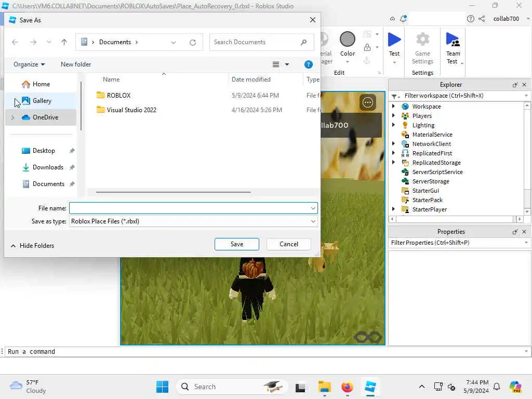532x399 pixels.
Task: Click the StarterGui icon in Explorer
Action: point(405,191)
